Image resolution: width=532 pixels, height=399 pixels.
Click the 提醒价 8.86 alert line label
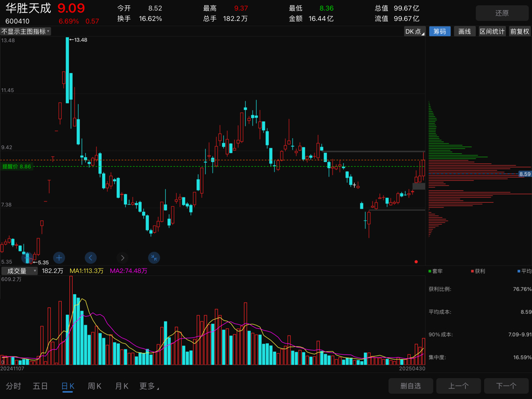17,167
